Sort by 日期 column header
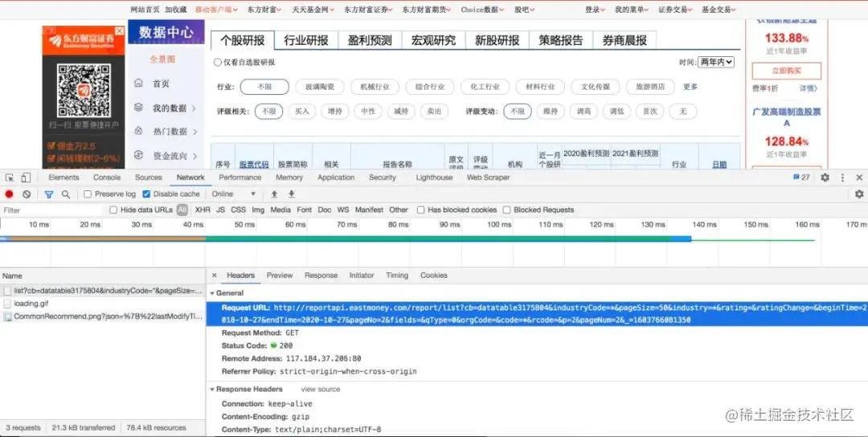 [x=719, y=165]
